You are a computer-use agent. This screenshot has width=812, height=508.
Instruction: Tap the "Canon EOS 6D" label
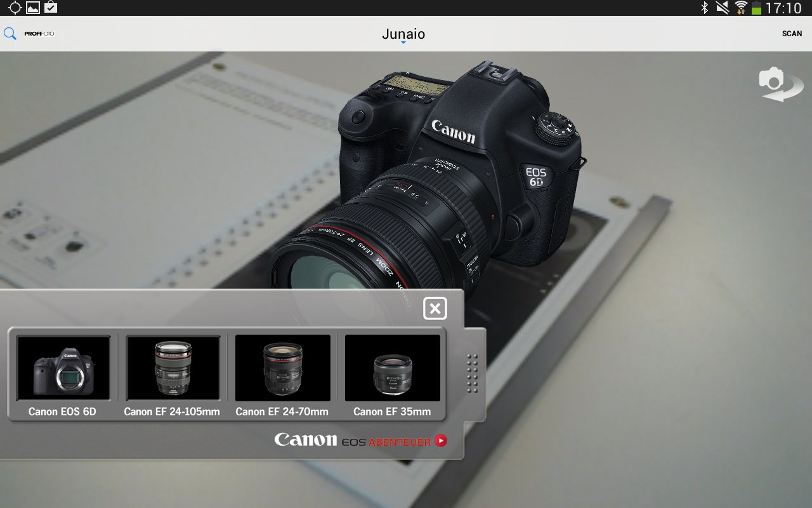point(62,411)
